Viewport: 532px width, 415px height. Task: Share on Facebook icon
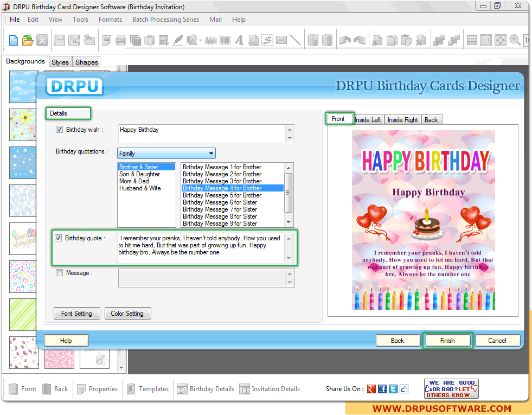click(382, 389)
